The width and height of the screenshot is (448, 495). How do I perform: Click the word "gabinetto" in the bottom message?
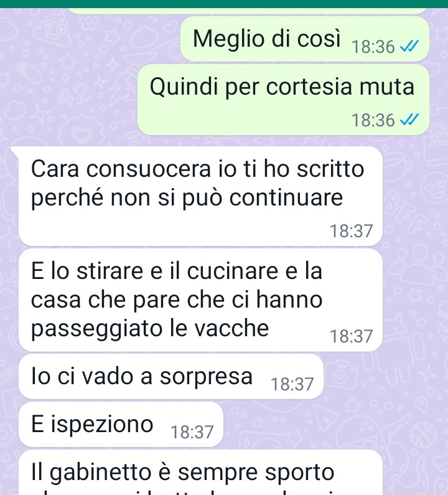[101, 473]
